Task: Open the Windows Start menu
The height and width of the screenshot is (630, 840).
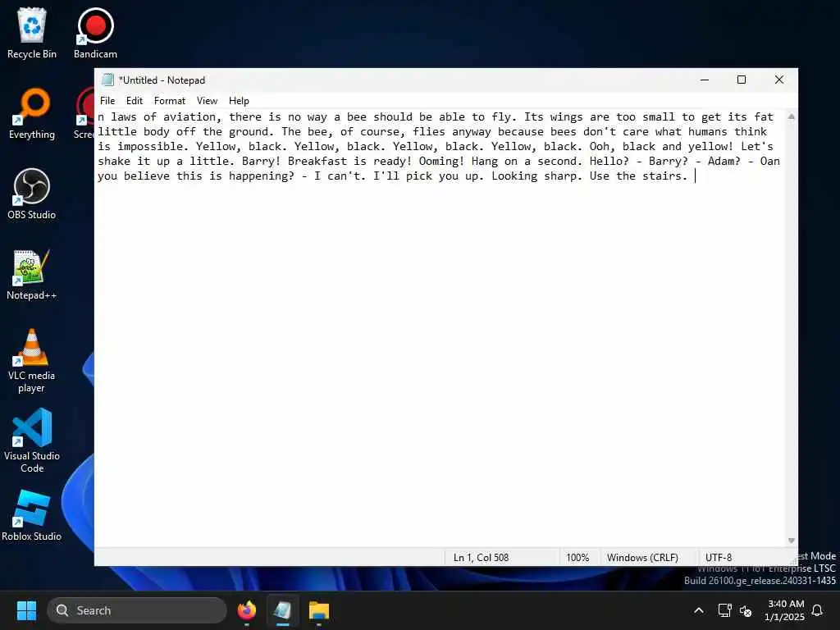Action: tap(26, 610)
